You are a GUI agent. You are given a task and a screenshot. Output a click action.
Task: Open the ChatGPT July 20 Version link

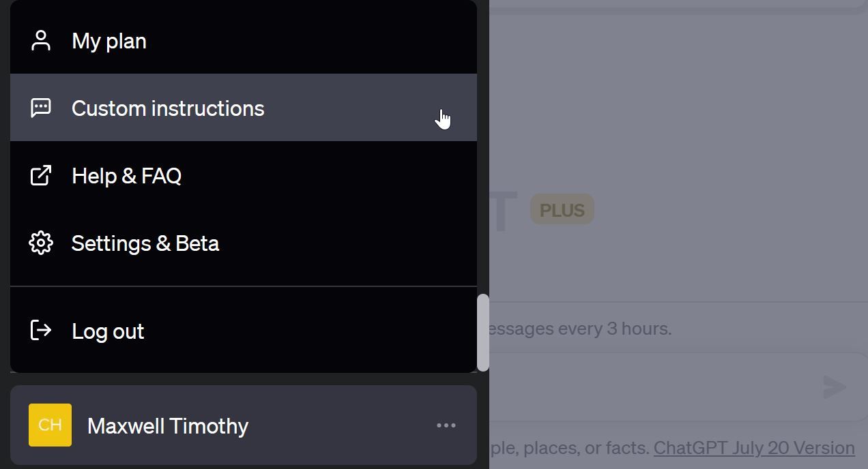click(753, 448)
